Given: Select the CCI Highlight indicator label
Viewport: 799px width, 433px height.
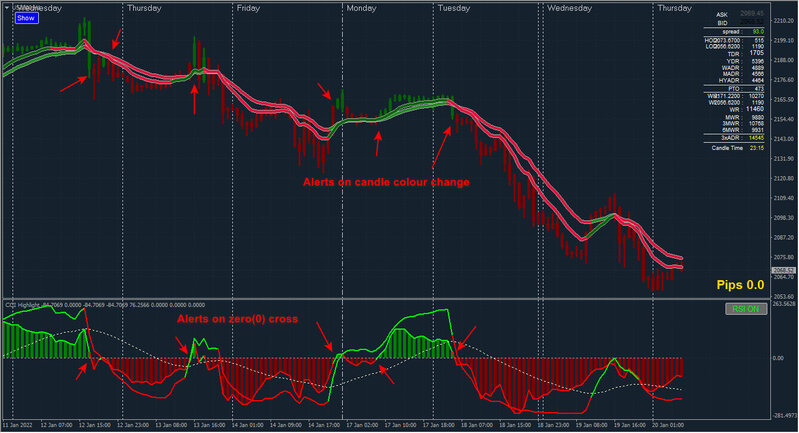Looking at the screenshot, I should (x=23, y=305).
